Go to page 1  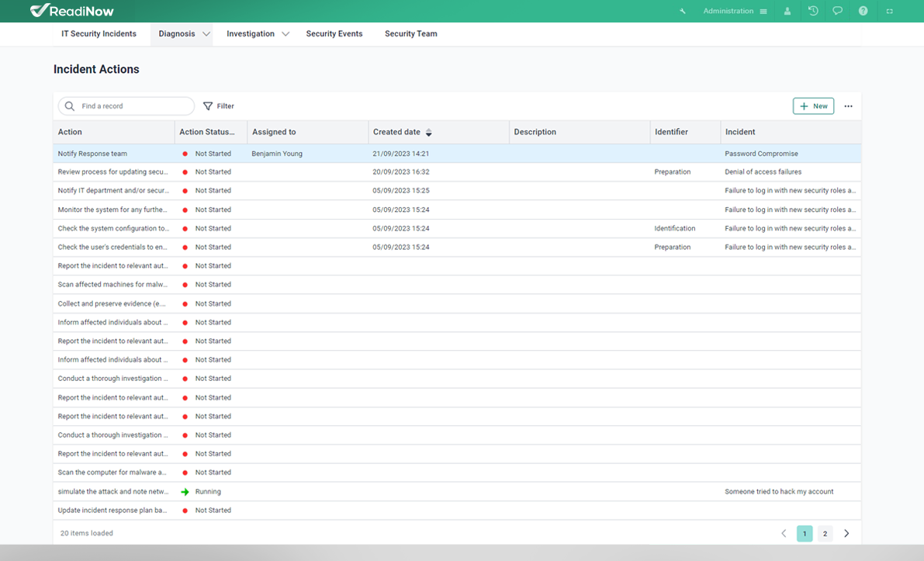[x=805, y=533]
